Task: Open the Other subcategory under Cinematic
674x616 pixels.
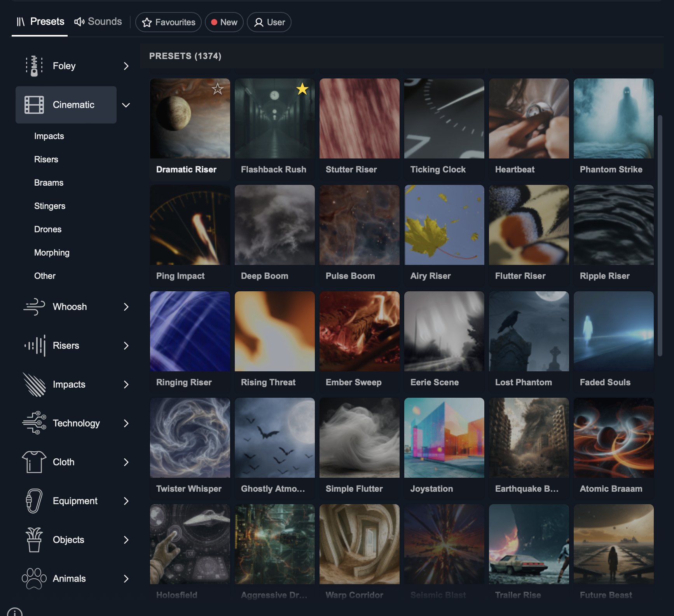Action: click(x=45, y=276)
